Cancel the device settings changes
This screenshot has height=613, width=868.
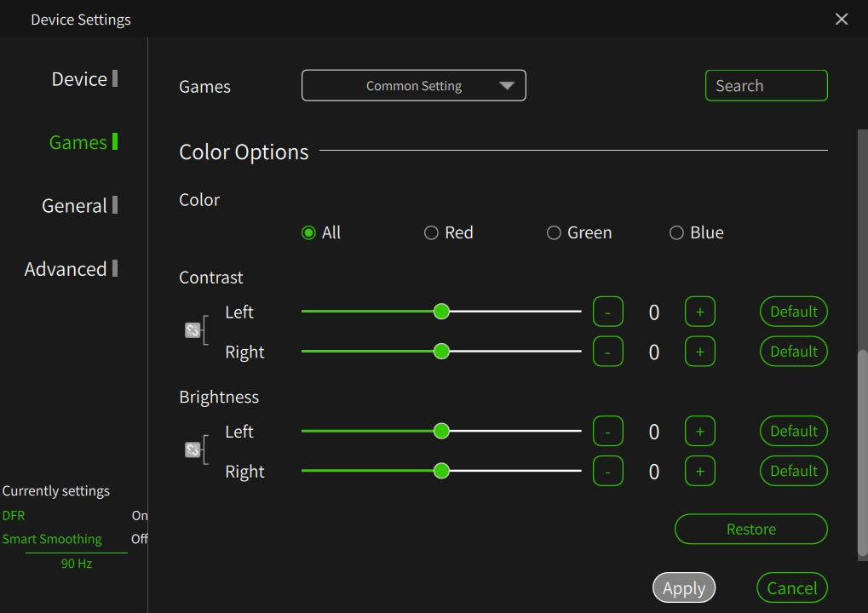pyautogui.click(x=791, y=588)
